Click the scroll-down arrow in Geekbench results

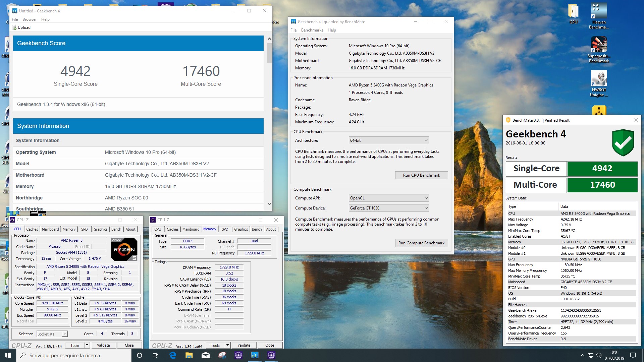click(269, 203)
